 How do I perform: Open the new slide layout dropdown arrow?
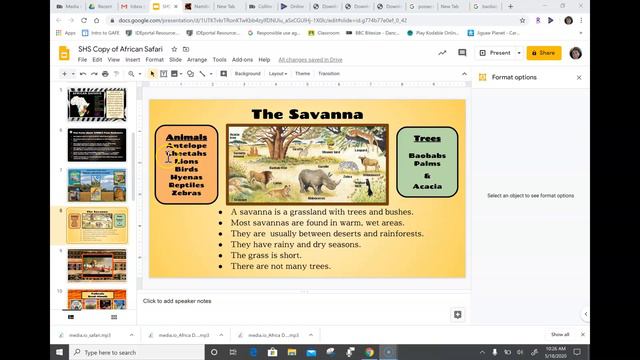73,74
